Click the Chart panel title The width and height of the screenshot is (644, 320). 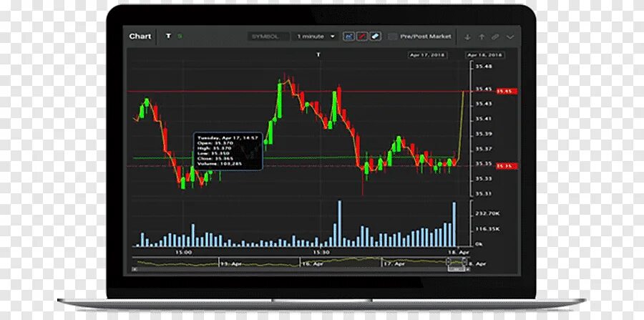tap(140, 36)
